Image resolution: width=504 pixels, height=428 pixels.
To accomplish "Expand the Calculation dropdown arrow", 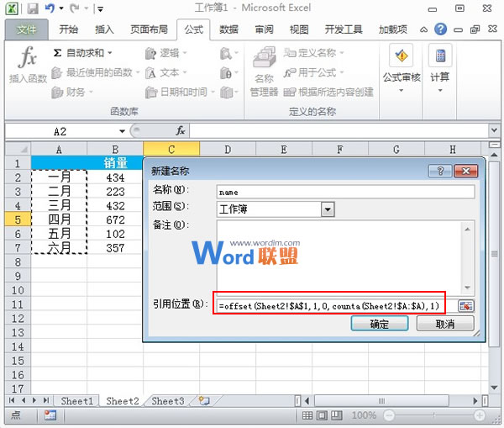I will (x=440, y=91).
